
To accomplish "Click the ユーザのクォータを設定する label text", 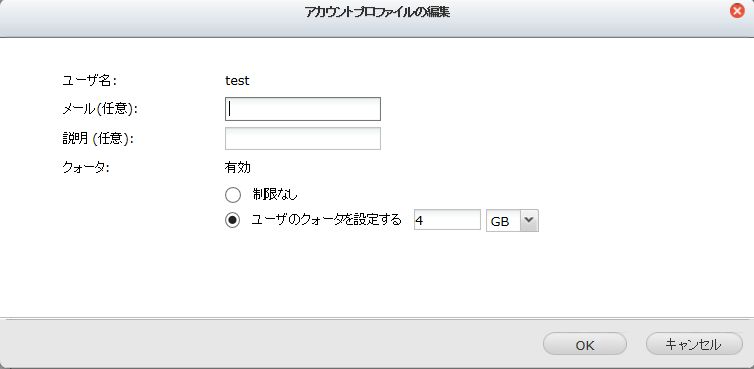I will pos(327,220).
